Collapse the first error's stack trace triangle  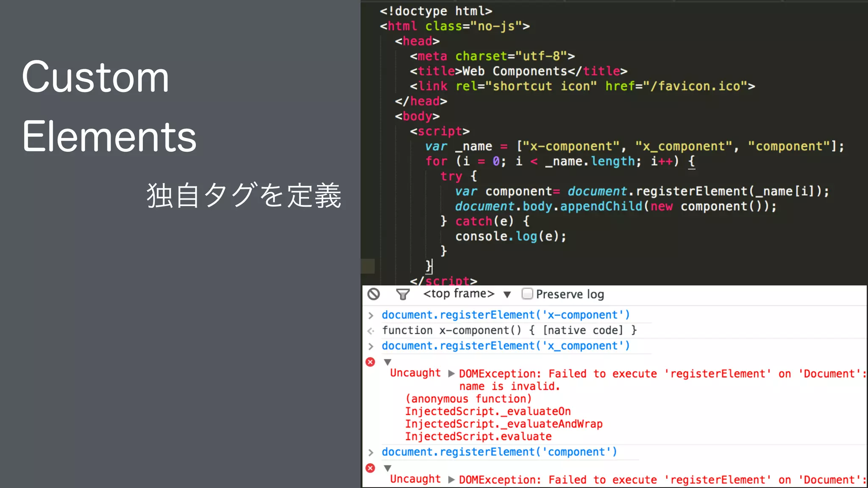pyautogui.click(x=387, y=362)
